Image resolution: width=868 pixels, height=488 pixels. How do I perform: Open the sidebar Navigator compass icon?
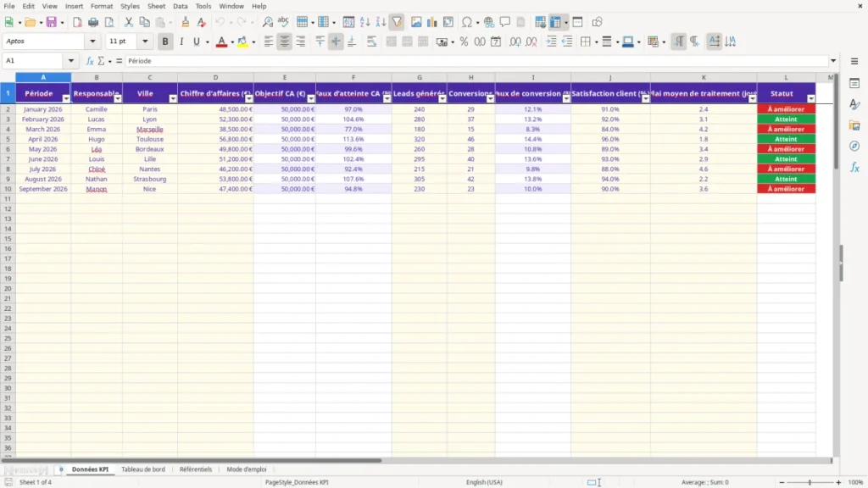(854, 146)
